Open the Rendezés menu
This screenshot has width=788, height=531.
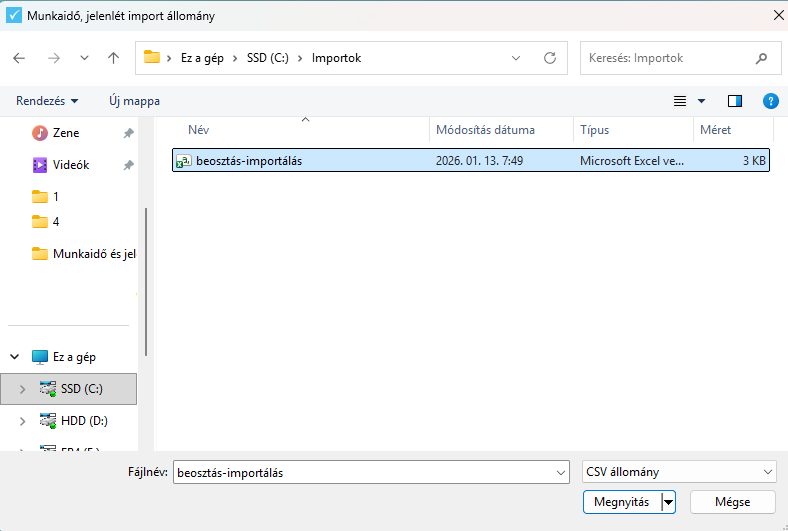tap(47, 101)
